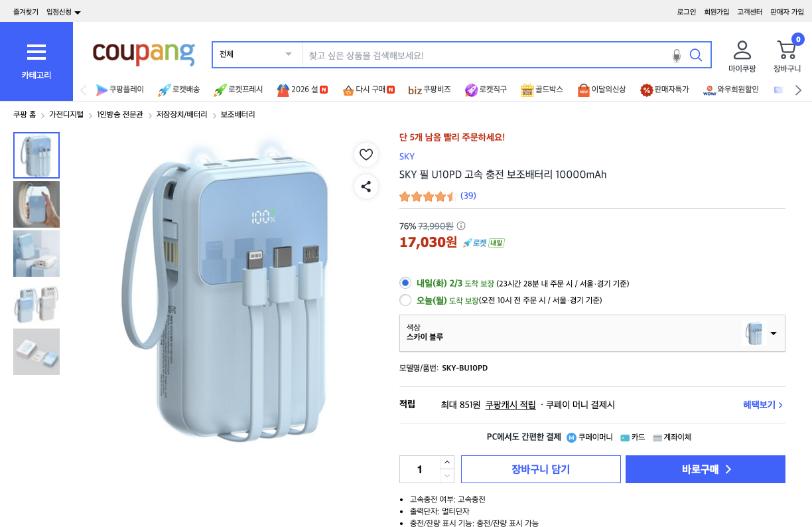Image resolution: width=812 pixels, height=527 pixels.
Task: Add product to wishlist via heart icon
Action: coord(366,155)
